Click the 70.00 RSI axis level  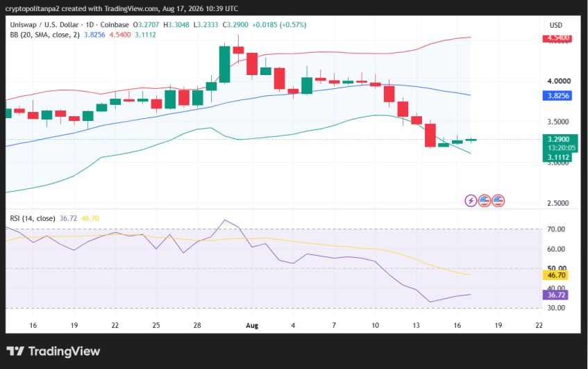pyautogui.click(x=556, y=229)
